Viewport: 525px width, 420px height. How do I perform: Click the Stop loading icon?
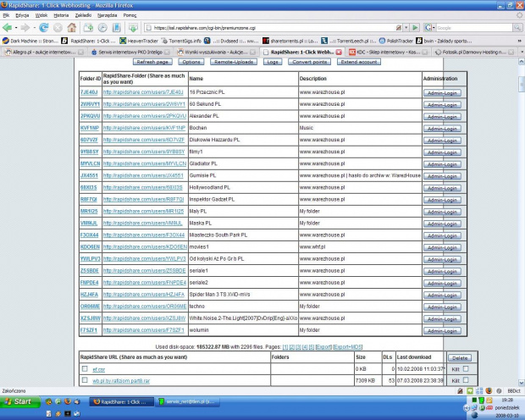pyautogui.click(x=58, y=28)
